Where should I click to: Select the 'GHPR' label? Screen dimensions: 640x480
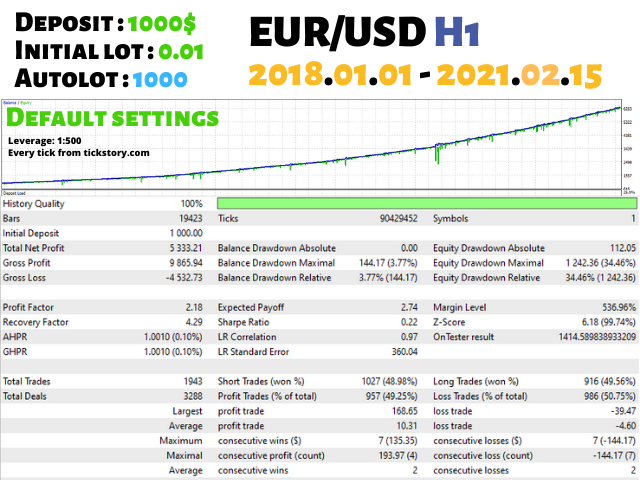(x=15, y=352)
